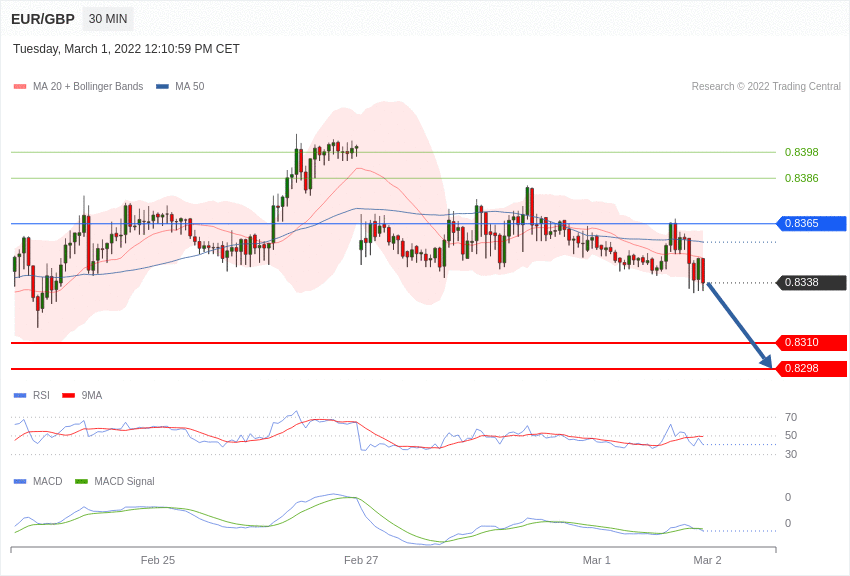Click the red 0.8310 support price tag
The image size is (850, 576).
click(812, 342)
